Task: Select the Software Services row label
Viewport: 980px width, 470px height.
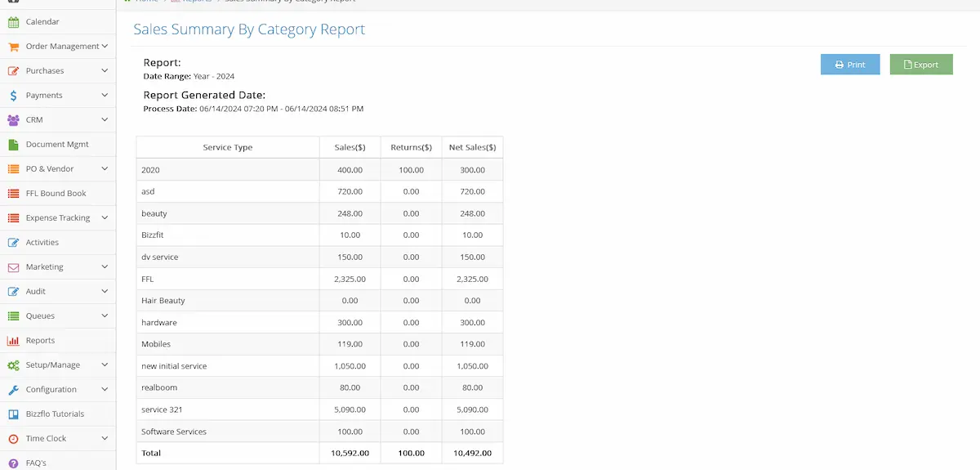Action: click(x=173, y=432)
